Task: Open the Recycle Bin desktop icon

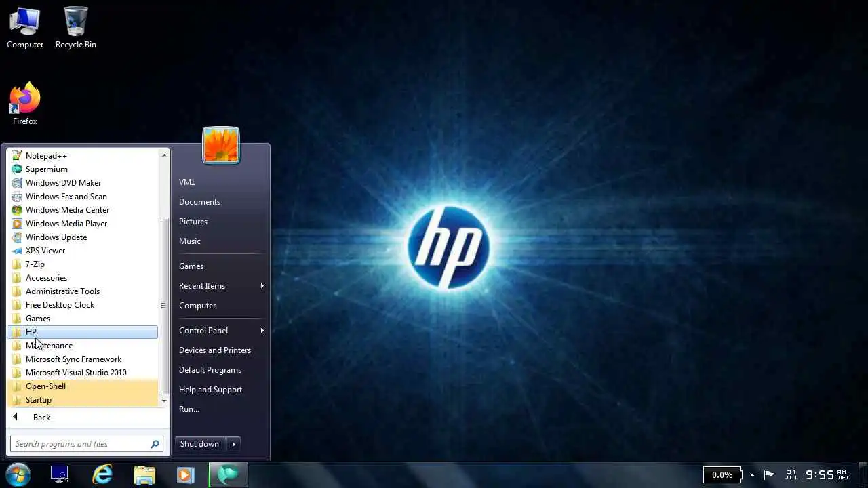Action: tap(76, 27)
